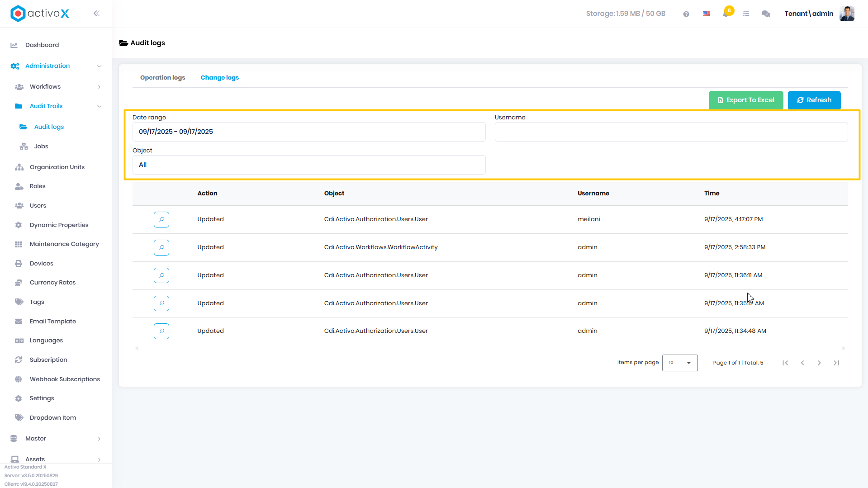Image resolution: width=868 pixels, height=488 pixels.
Task: Focus the Username filter field
Action: pyautogui.click(x=671, y=132)
